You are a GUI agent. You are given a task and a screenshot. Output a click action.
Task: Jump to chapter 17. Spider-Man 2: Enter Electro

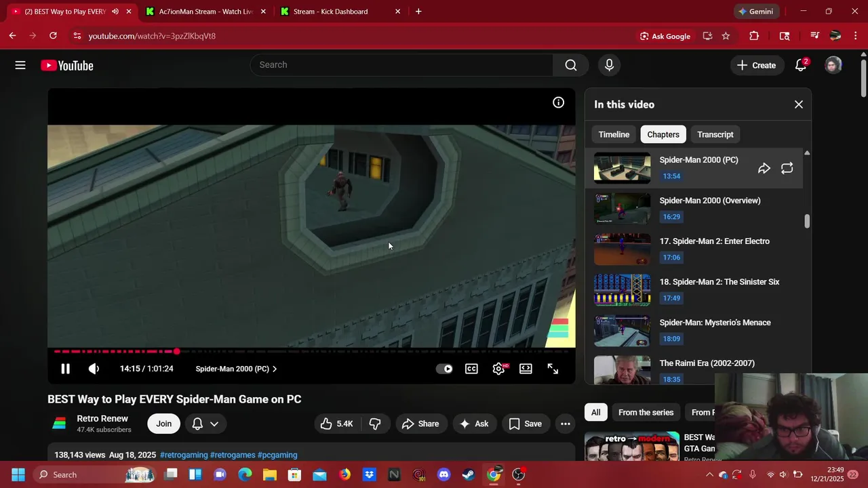pos(694,249)
